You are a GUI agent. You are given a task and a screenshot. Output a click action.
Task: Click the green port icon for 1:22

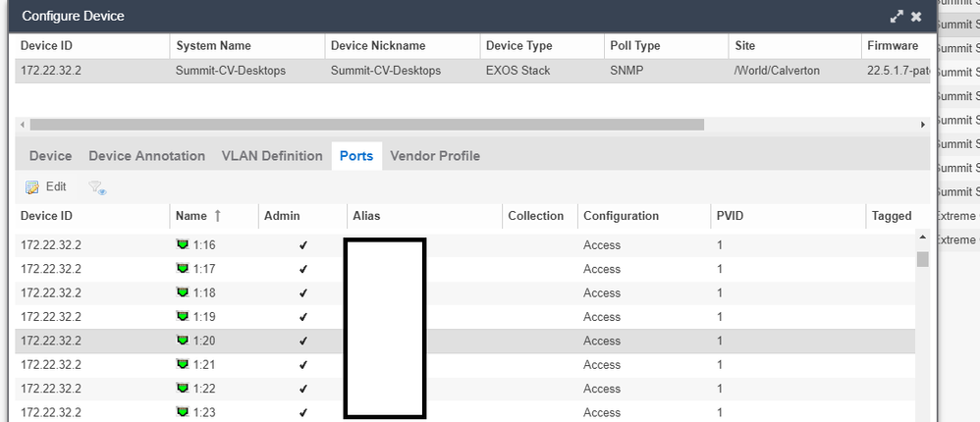coord(182,389)
